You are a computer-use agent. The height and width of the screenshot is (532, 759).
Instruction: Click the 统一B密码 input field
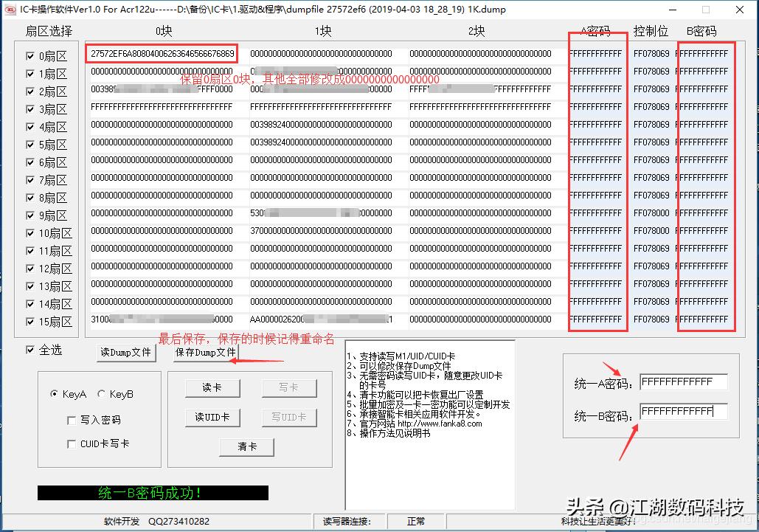pyautogui.click(x=684, y=410)
